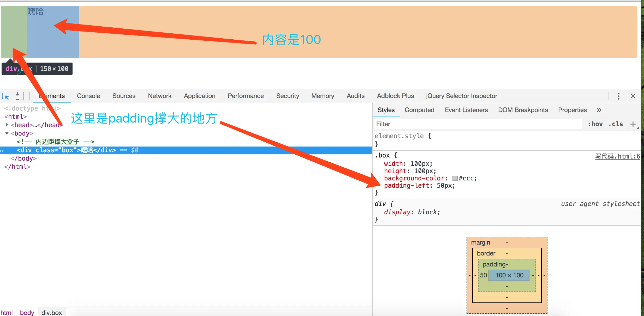Toggle the :hov element state button

pyautogui.click(x=595, y=124)
